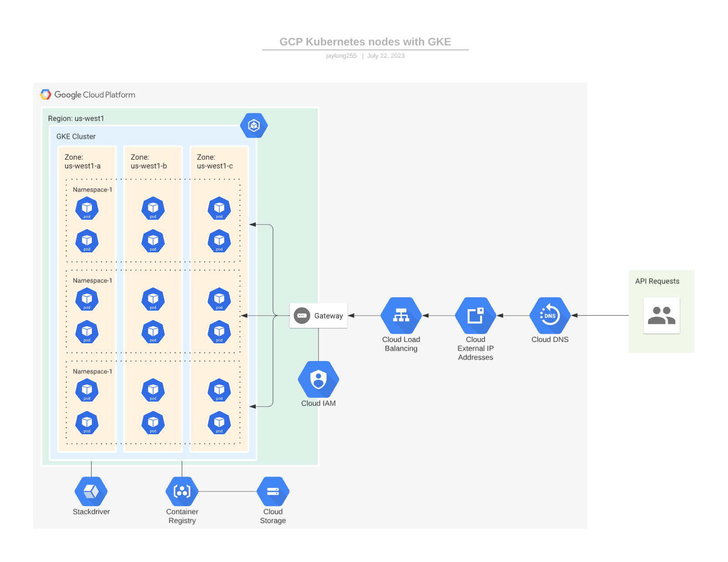Select the Cloud Load Balancing icon

point(401,316)
